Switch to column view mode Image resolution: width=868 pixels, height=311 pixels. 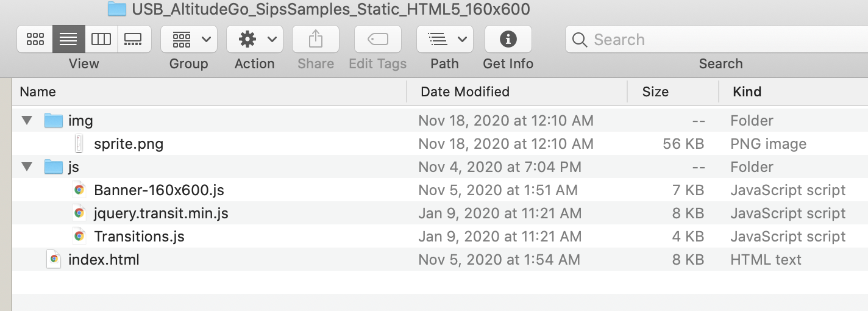pos(101,40)
